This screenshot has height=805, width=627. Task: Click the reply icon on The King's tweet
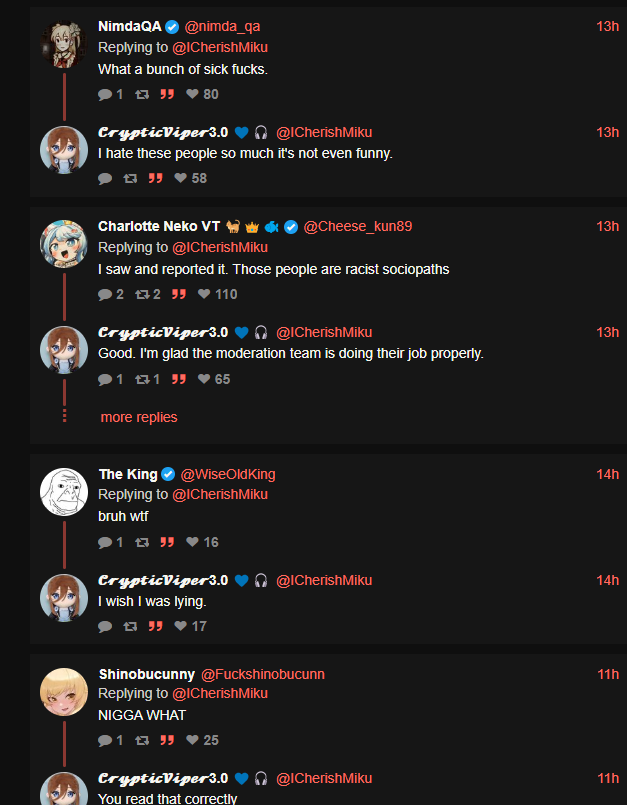[105, 542]
